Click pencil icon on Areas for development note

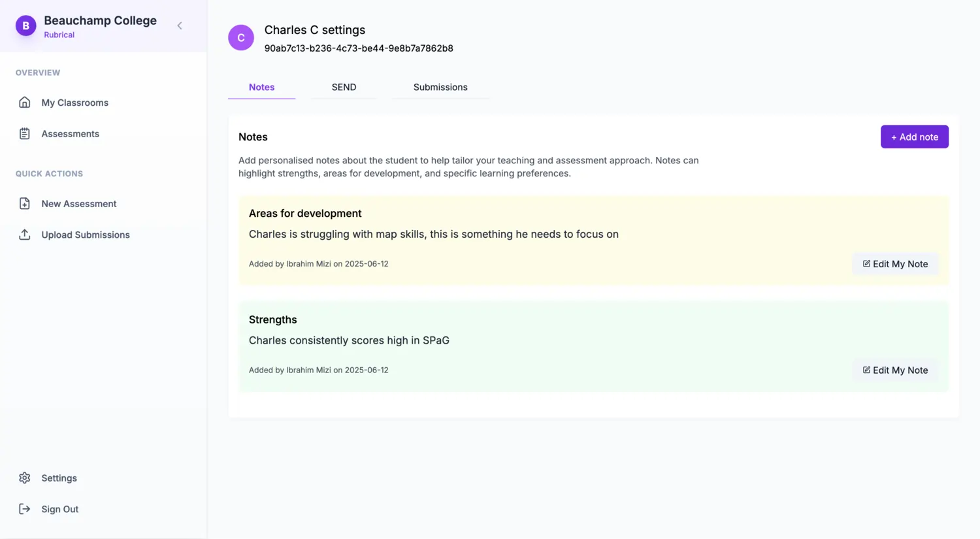tap(866, 264)
